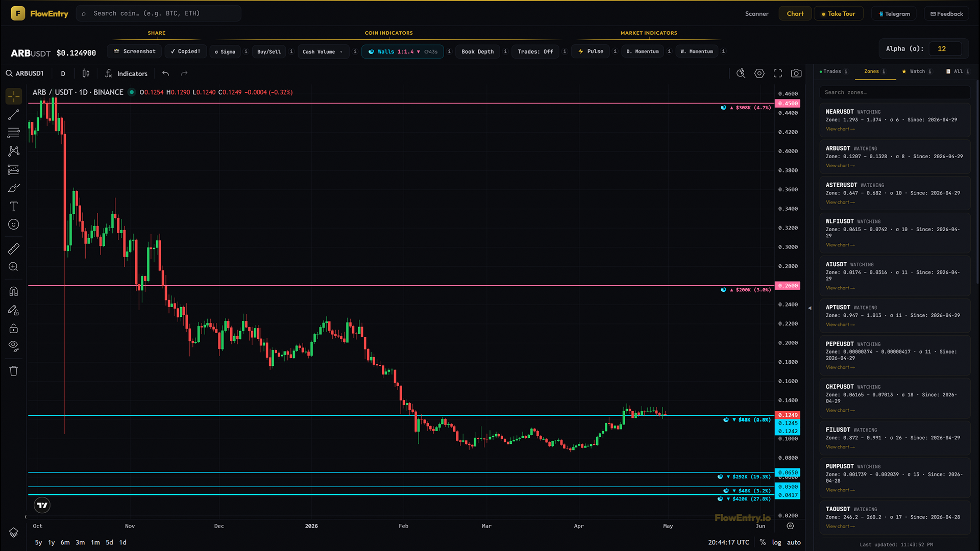
Task: Click info icon next to Book Depth
Action: 505,52
